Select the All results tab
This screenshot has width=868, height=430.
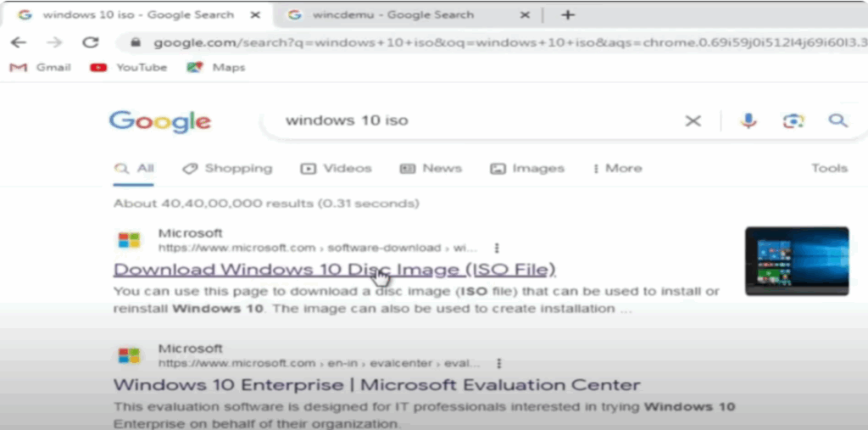coord(134,169)
